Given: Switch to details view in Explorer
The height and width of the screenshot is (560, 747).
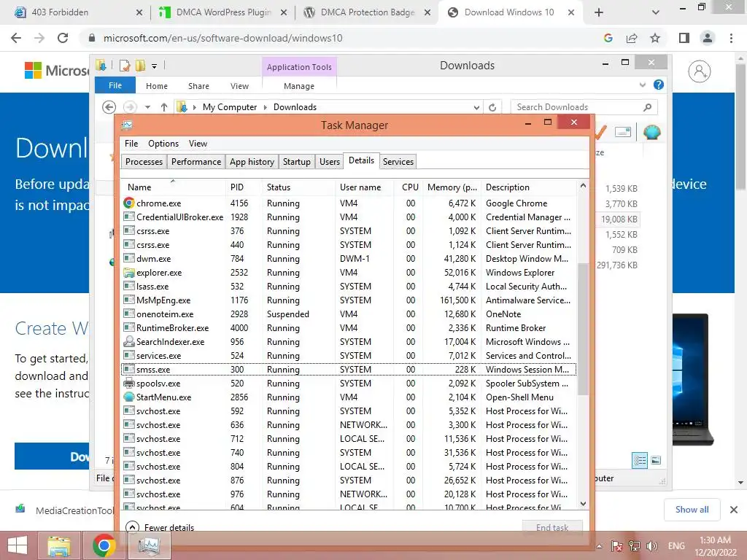Looking at the screenshot, I should coord(640,460).
